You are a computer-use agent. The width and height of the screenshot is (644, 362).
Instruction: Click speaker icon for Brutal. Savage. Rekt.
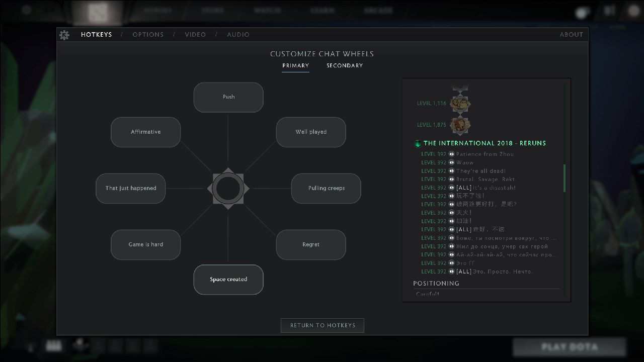point(451,179)
